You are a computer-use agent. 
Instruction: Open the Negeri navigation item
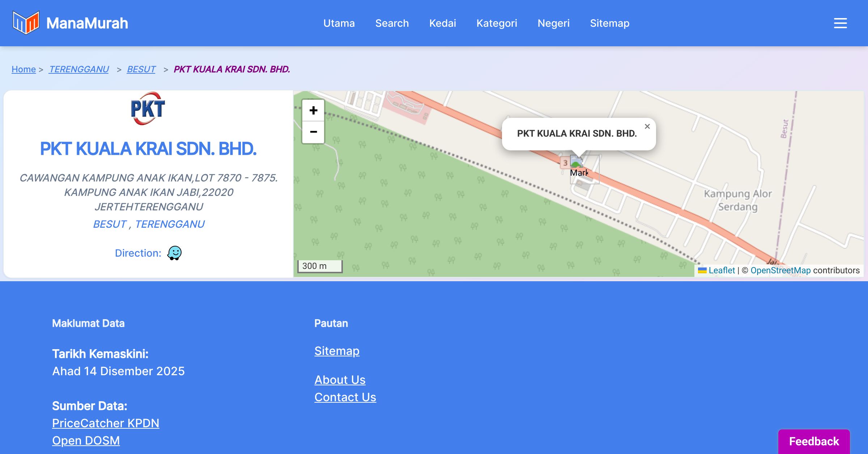pos(553,23)
